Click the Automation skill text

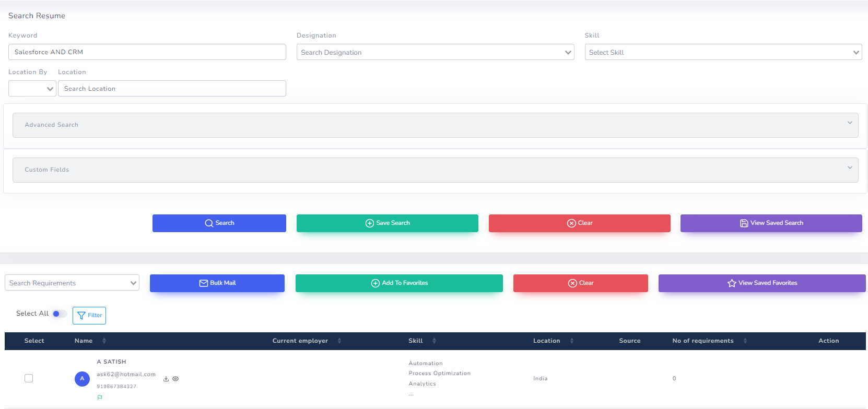[426, 364]
